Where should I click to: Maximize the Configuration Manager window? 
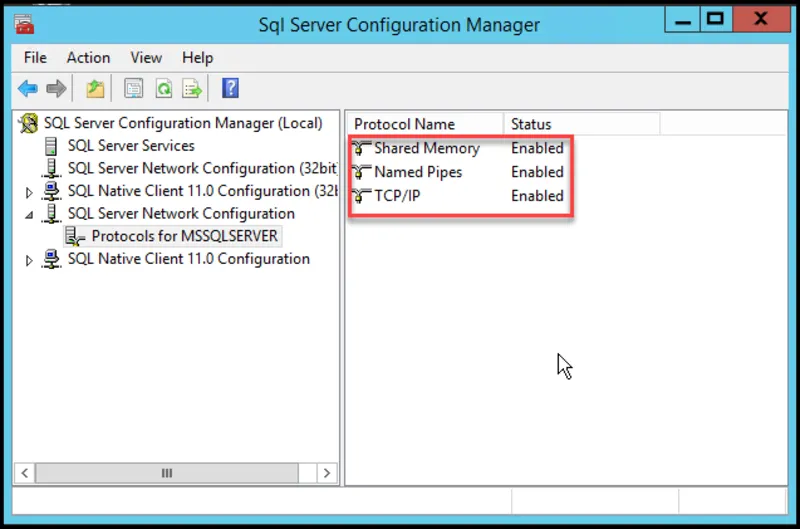[715, 20]
